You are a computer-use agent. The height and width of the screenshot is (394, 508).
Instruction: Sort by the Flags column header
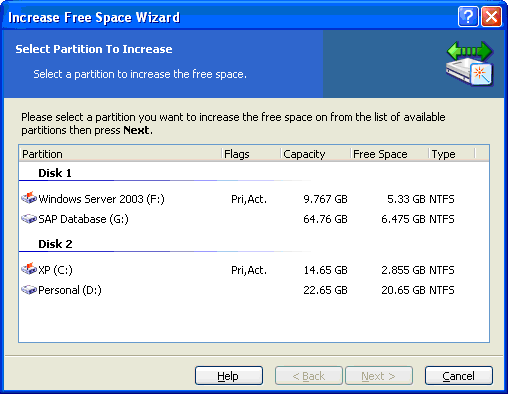tap(251, 154)
